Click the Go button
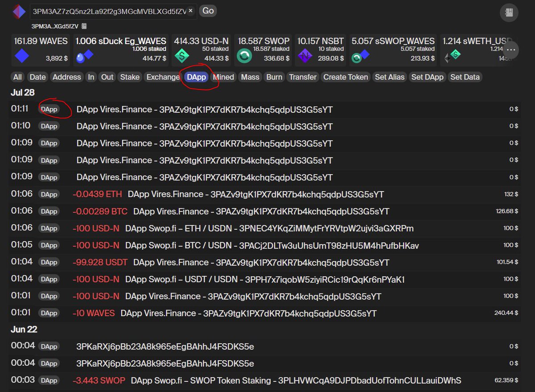535x392 pixels. 207,11
